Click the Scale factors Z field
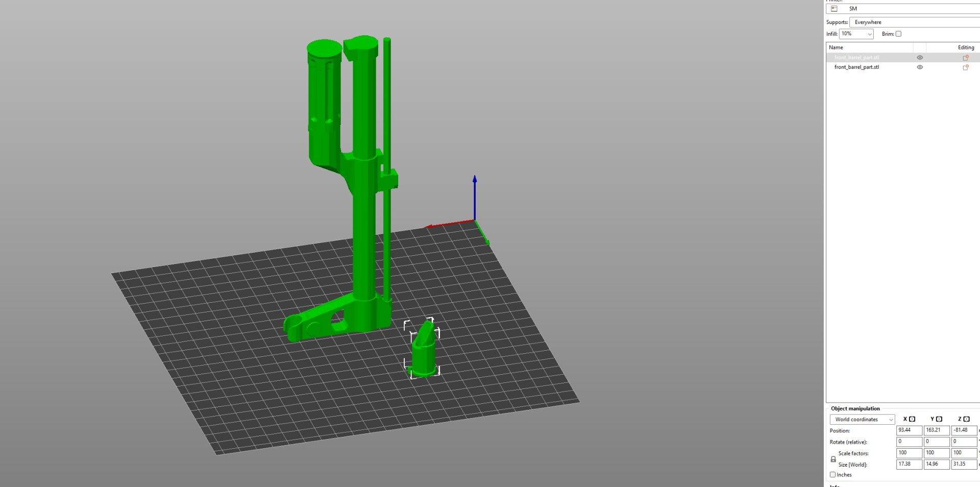The image size is (980, 487). [x=964, y=453]
